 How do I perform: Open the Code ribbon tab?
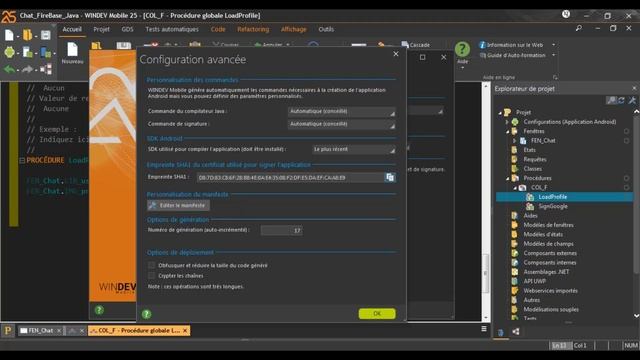(x=218, y=29)
